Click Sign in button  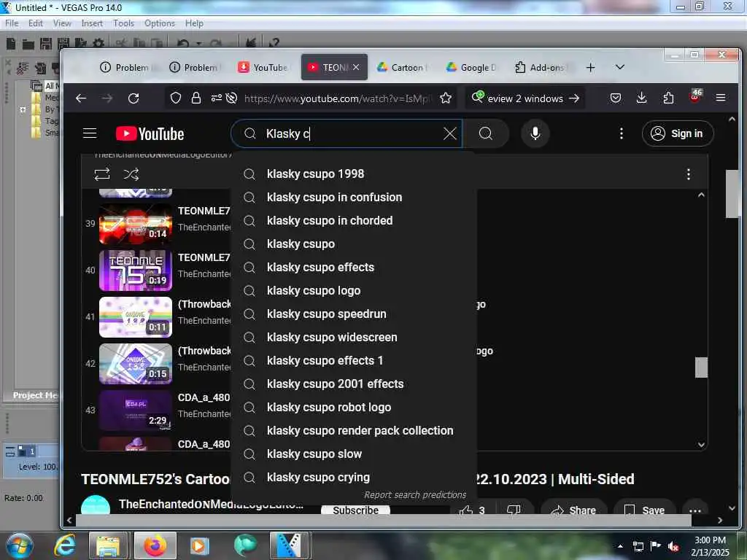[678, 134]
